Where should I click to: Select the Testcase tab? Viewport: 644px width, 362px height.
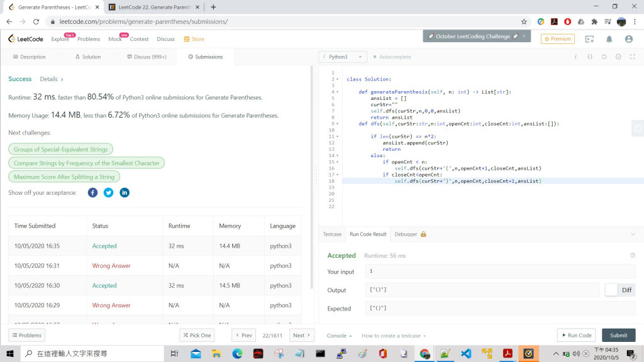[x=332, y=234]
